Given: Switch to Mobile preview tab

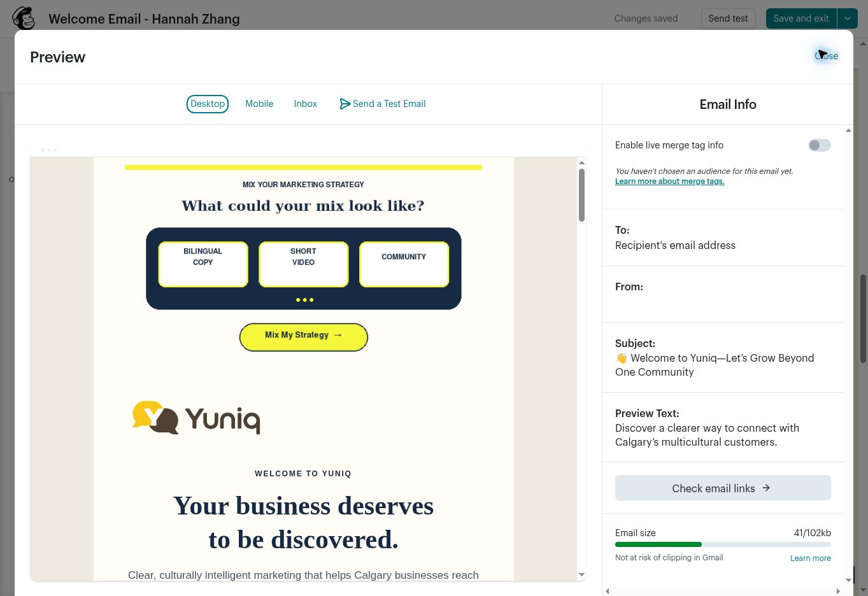Looking at the screenshot, I should [259, 104].
